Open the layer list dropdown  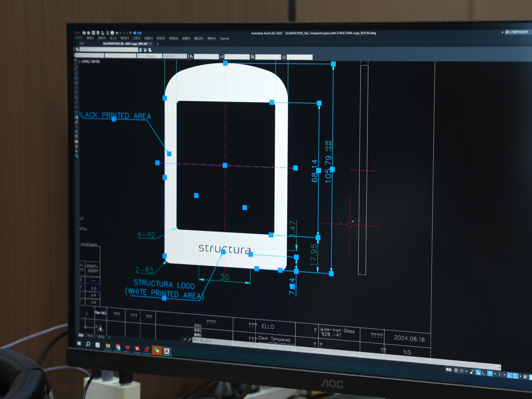point(109,50)
